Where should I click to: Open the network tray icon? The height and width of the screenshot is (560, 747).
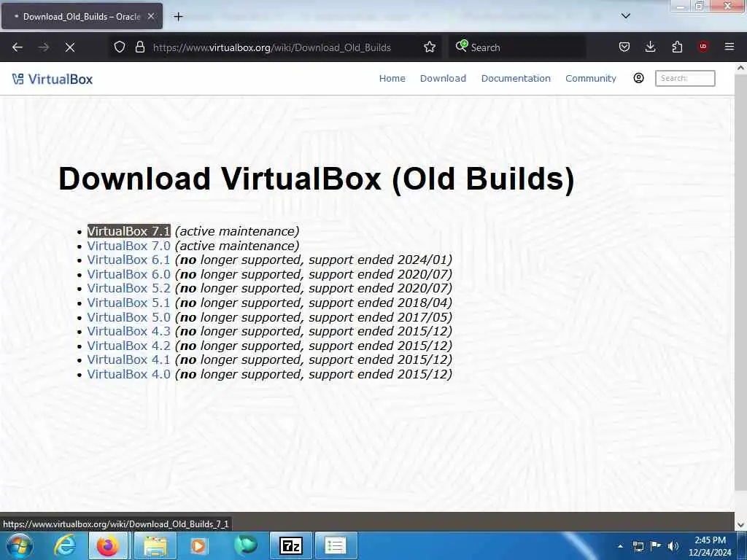638,546
